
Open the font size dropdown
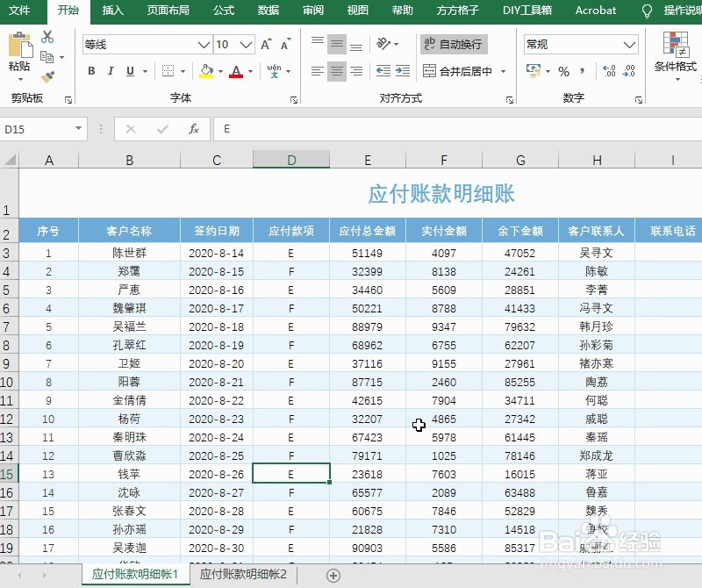click(245, 44)
